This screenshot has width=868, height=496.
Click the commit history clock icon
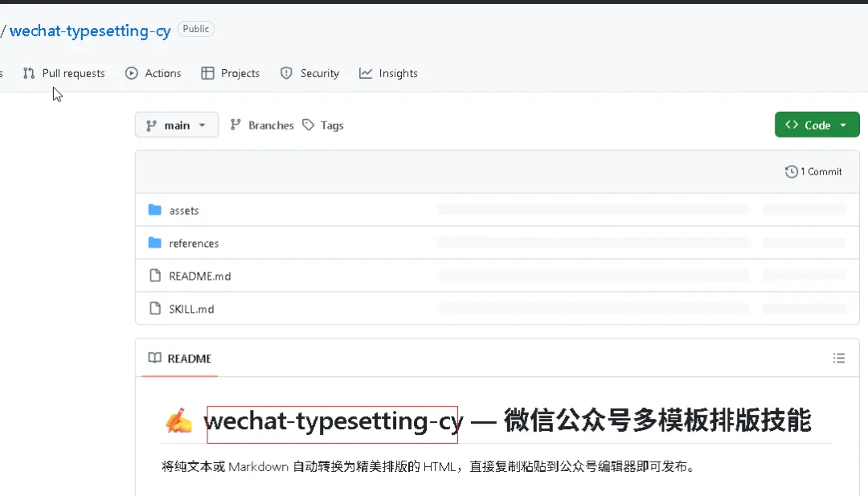(x=792, y=171)
